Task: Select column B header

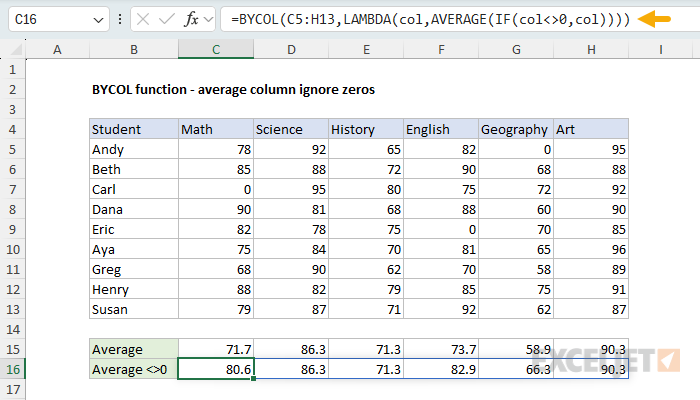Action: click(x=133, y=50)
